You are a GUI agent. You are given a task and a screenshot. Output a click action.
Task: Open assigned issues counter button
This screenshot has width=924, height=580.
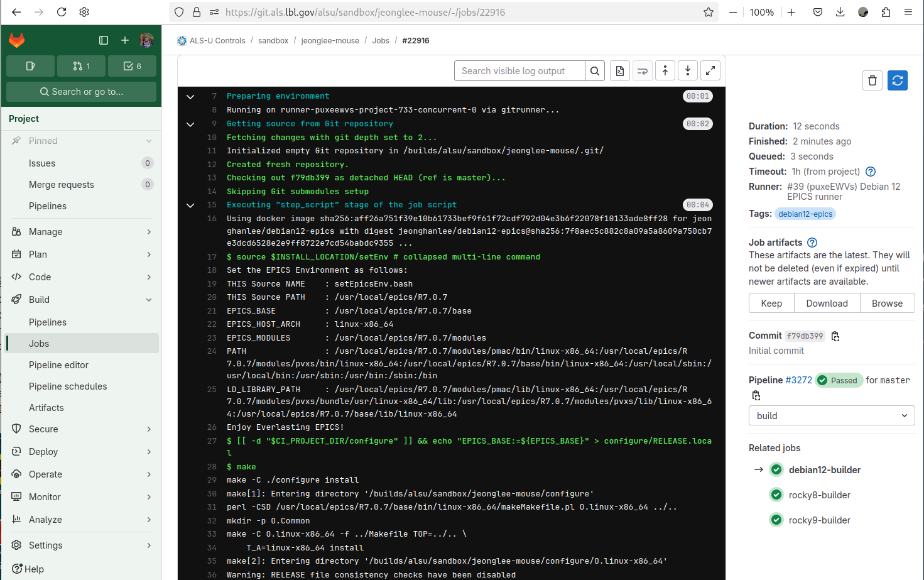tap(30, 66)
